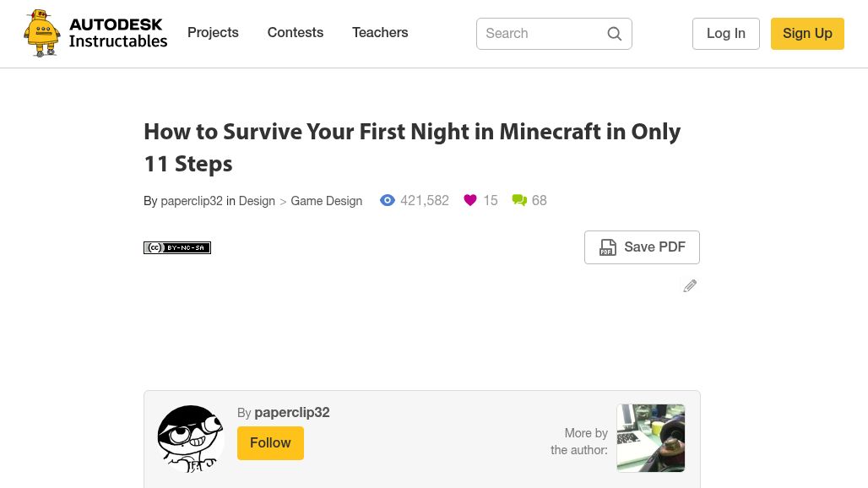Image resolution: width=868 pixels, height=488 pixels.
Task: Open the Contests menu
Action: (x=296, y=33)
